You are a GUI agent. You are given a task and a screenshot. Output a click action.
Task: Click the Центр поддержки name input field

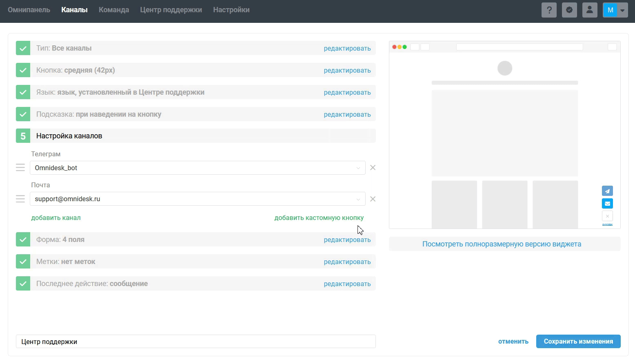click(195, 342)
